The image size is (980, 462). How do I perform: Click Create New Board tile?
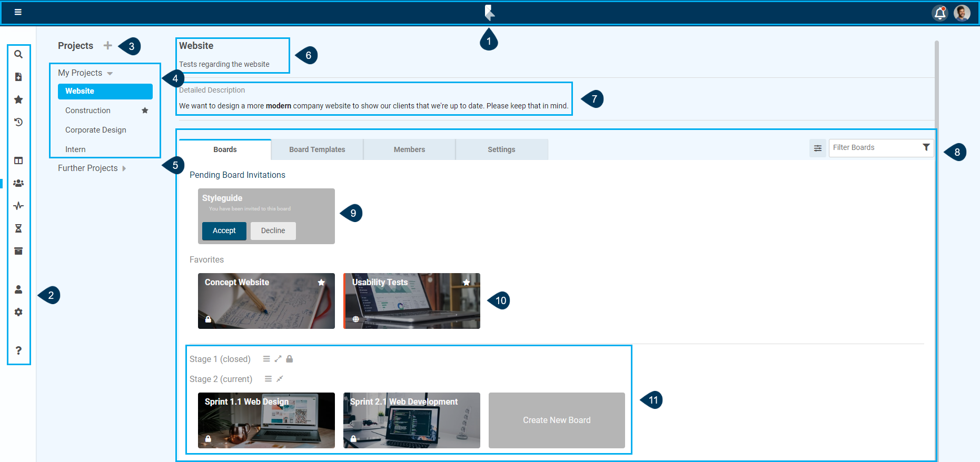(x=557, y=420)
